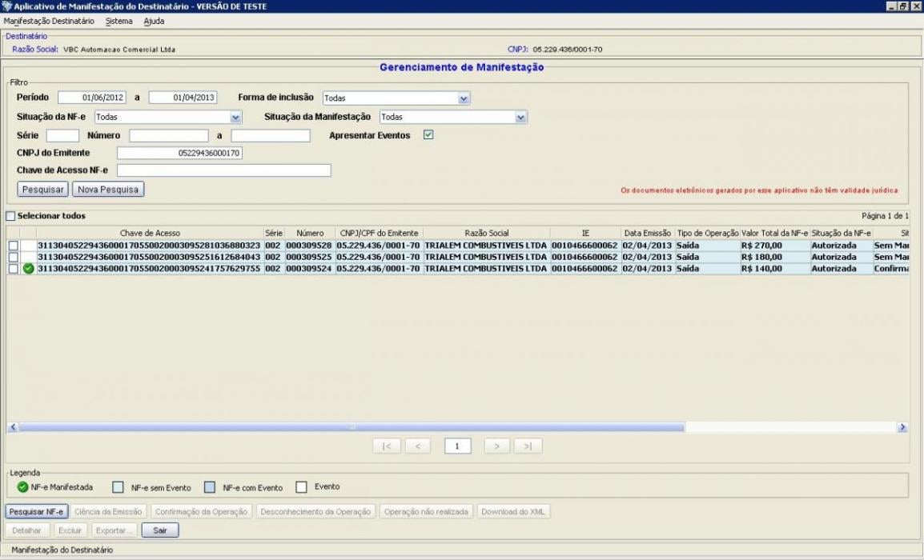Image resolution: width=924 pixels, height=560 pixels.
Task: Click right arrow of horizontal scrollbar
Action: coord(902,427)
